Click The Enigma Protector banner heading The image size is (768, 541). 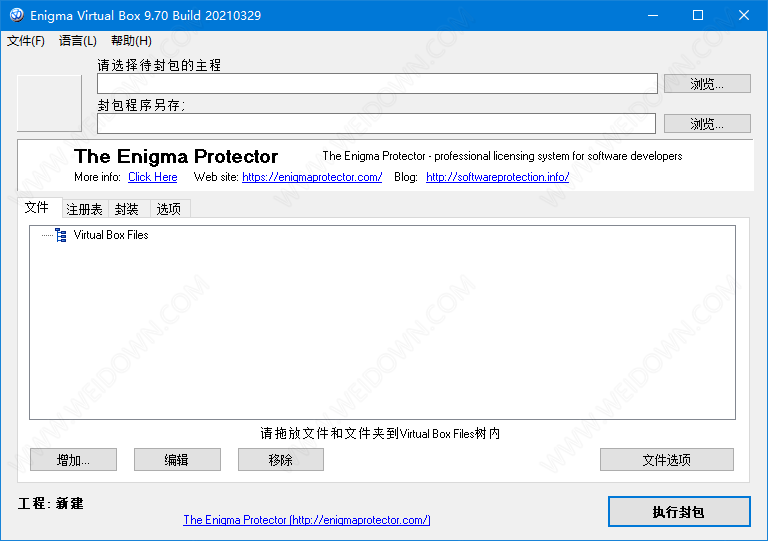click(x=176, y=157)
